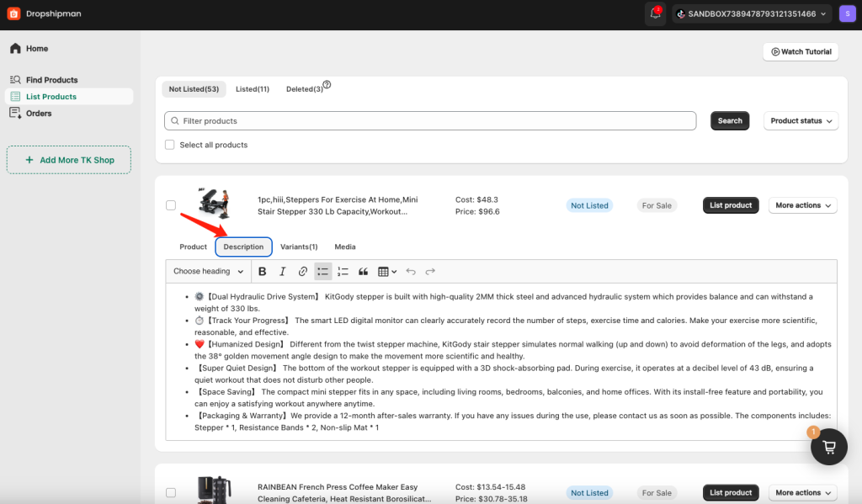Open the Product tab
The image size is (862, 504).
[x=193, y=247]
